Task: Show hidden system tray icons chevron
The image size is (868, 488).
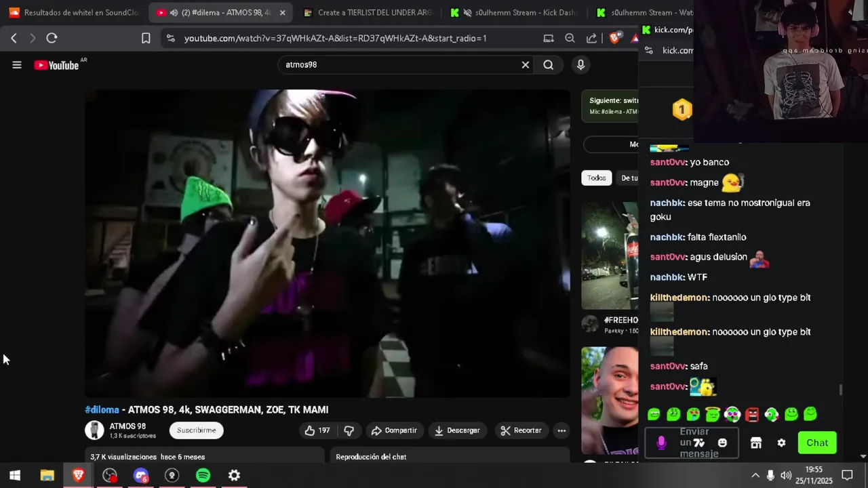Action: pos(755,476)
